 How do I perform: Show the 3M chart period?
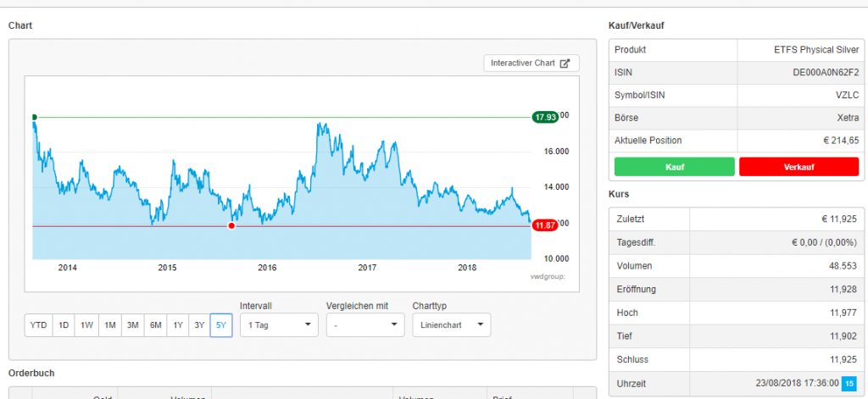point(132,325)
